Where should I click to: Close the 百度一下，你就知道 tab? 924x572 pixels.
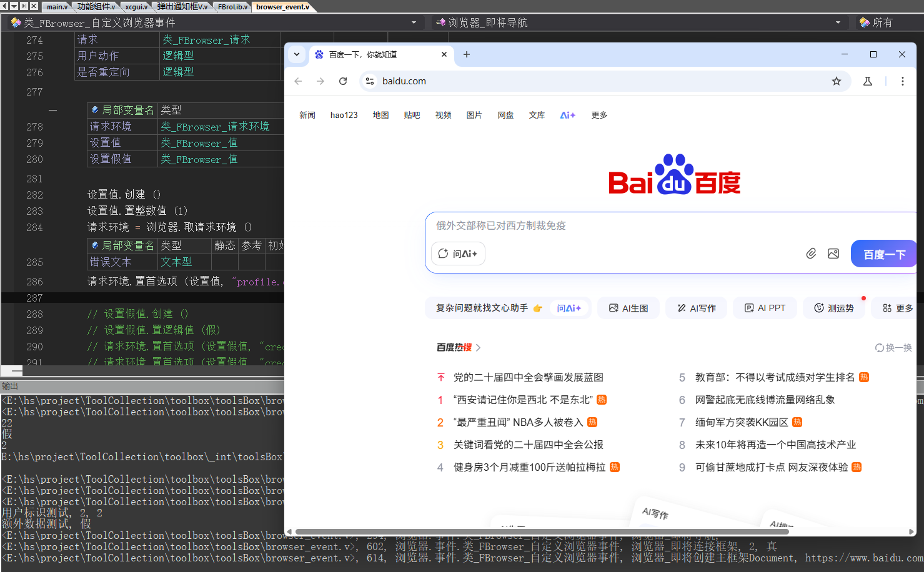pyautogui.click(x=444, y=54)
